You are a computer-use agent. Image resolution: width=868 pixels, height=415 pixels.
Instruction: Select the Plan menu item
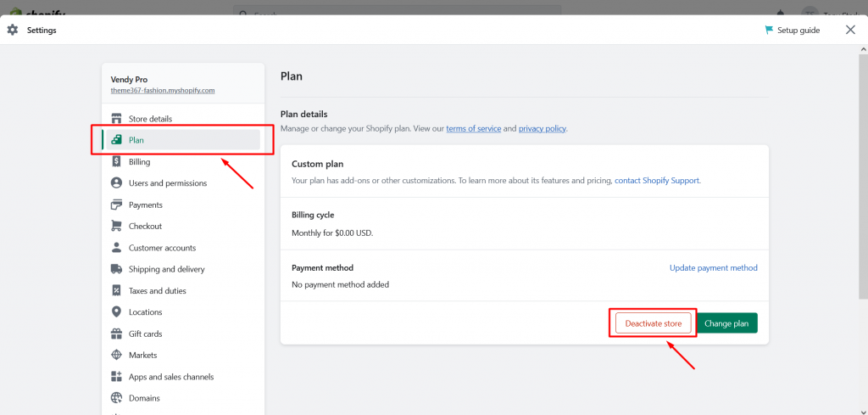pyautogui.click(x=181, y=140)
